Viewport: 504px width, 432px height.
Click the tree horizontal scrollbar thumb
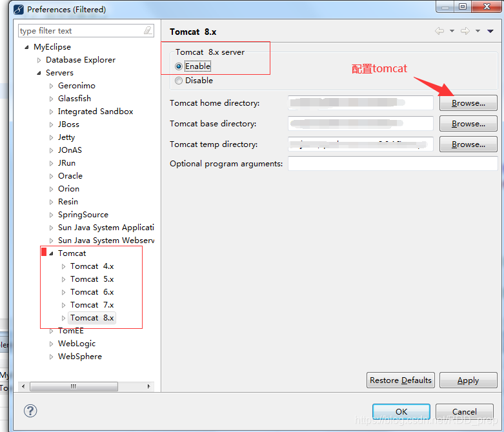click(x=74, y=386)
